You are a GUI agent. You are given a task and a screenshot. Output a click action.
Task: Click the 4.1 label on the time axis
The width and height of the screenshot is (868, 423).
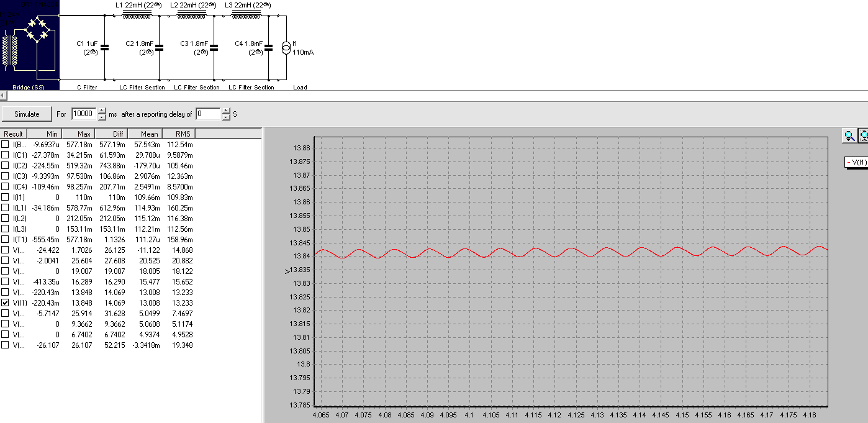pos(469,414)
